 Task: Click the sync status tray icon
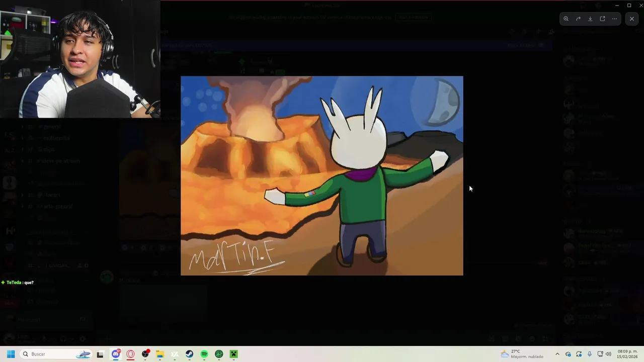pyautogui.click(x=579, y=354)
